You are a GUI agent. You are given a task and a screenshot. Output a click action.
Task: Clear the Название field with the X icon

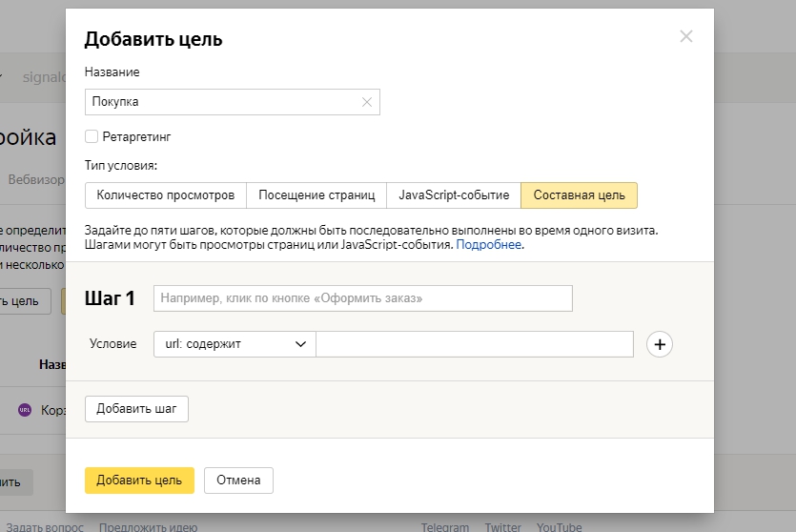coord(367,102)
